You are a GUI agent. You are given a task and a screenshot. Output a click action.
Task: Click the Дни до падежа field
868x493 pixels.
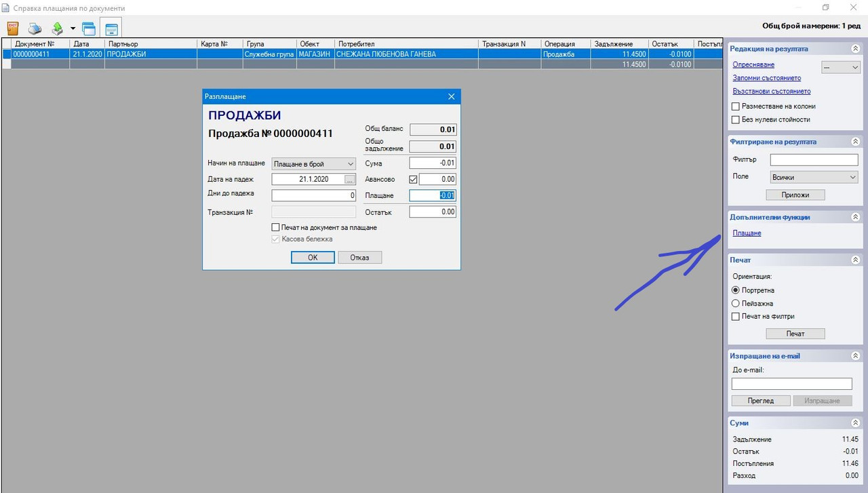313,195
